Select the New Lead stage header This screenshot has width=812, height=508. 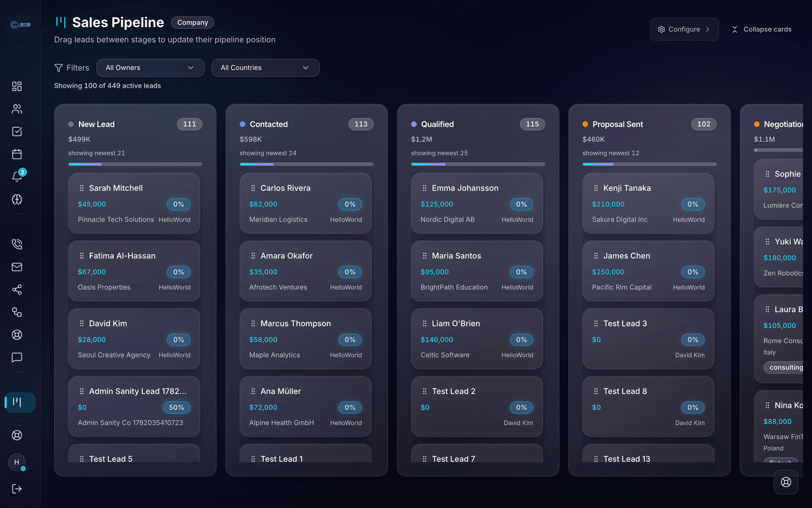96,124
